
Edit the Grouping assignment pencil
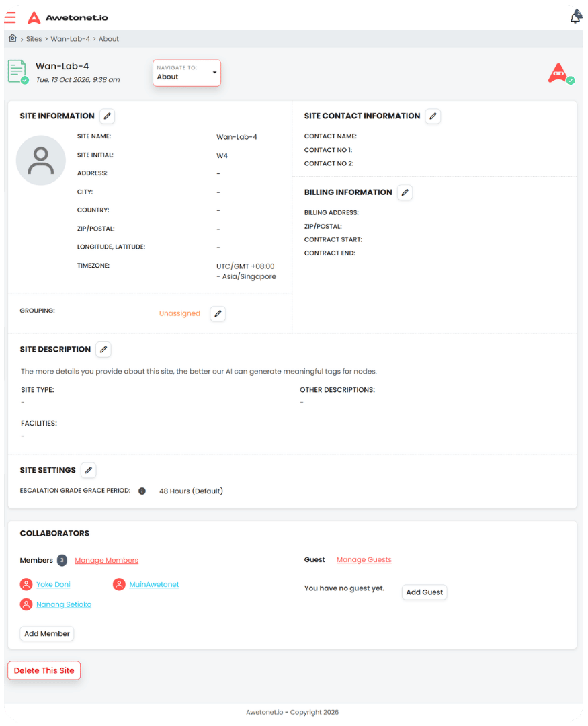coord(218,313)
